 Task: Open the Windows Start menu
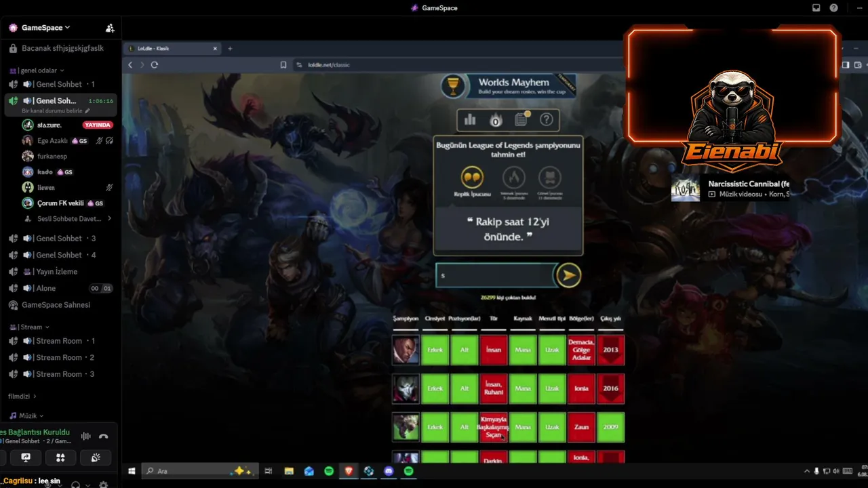tap(132, 471)
